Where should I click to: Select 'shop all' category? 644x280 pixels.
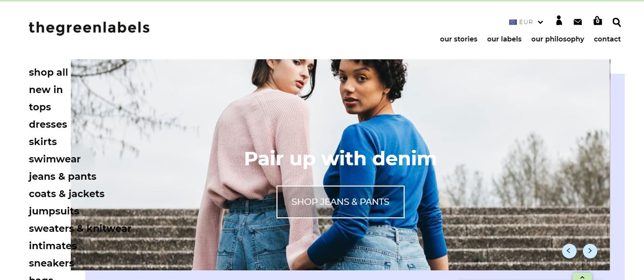[48, 72]
